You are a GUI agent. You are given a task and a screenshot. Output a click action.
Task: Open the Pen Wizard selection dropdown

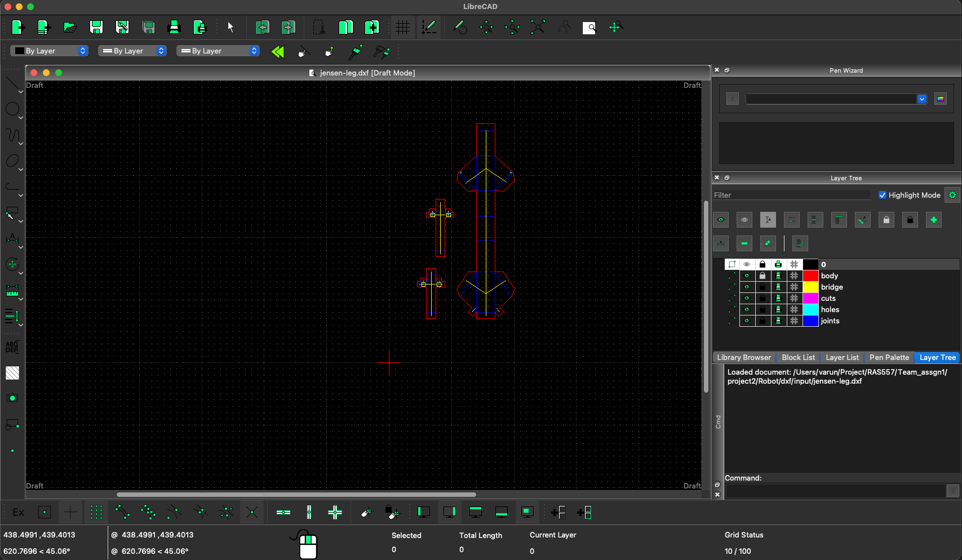[922, 99]
